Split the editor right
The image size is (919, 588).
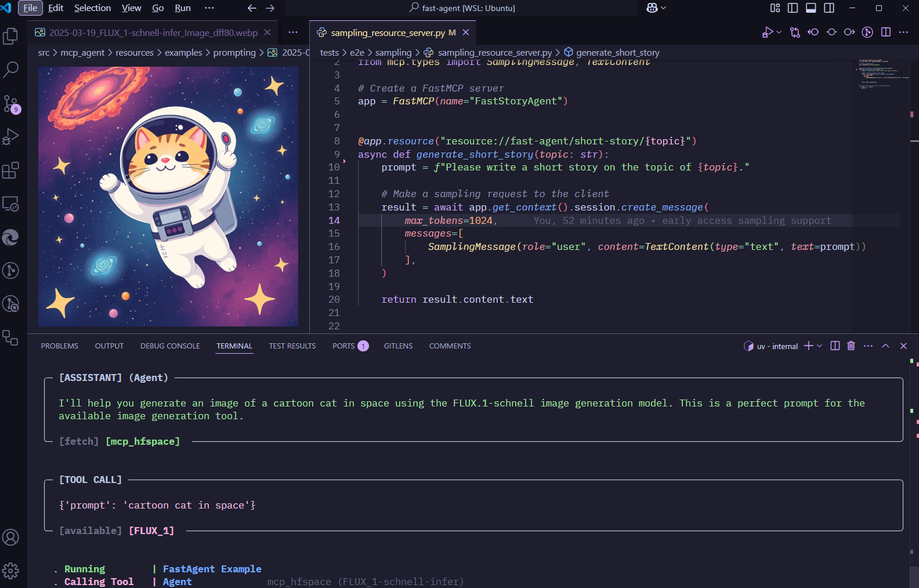tap(885, 32)
